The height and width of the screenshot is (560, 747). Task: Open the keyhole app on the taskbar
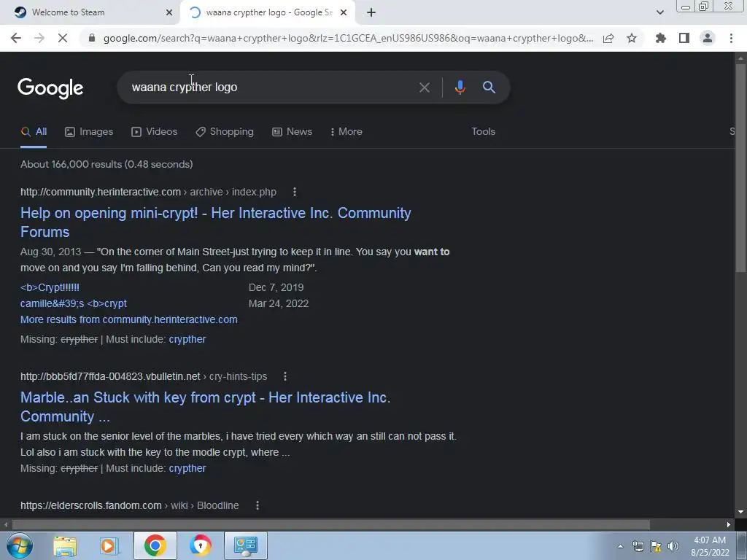pyautogui.click(x=200, y=545)
